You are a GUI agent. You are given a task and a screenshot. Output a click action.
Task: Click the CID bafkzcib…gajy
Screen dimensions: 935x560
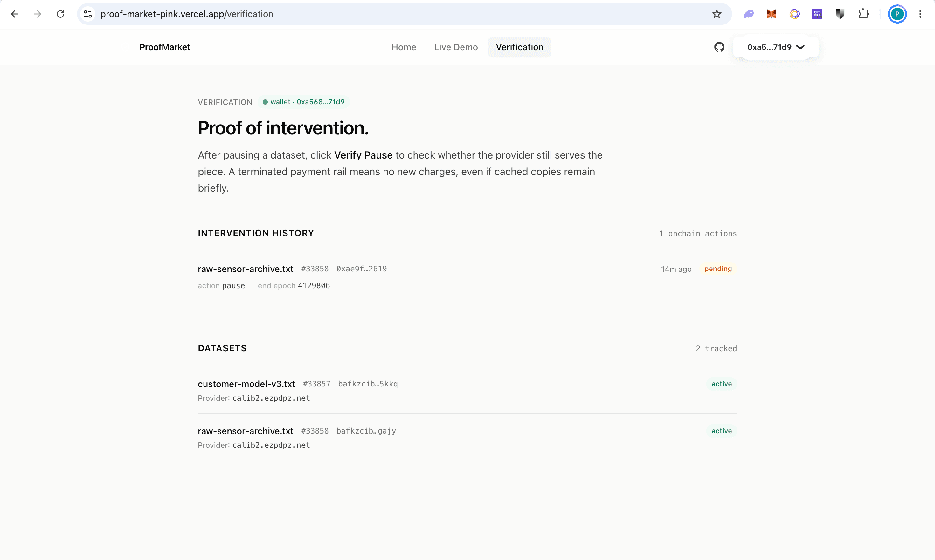coord(366,431)
